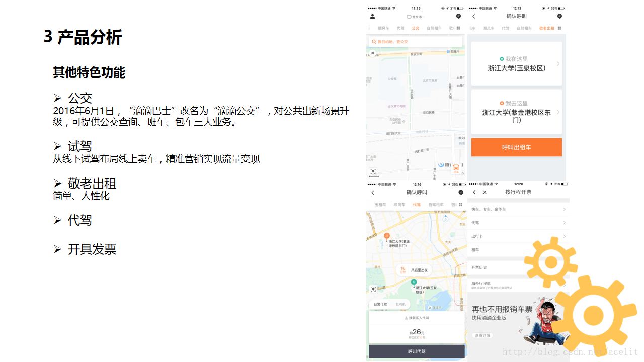Open the service grid icon on the 12:12 screen
The image size is (644, 362).
click(x=559, y=28)
